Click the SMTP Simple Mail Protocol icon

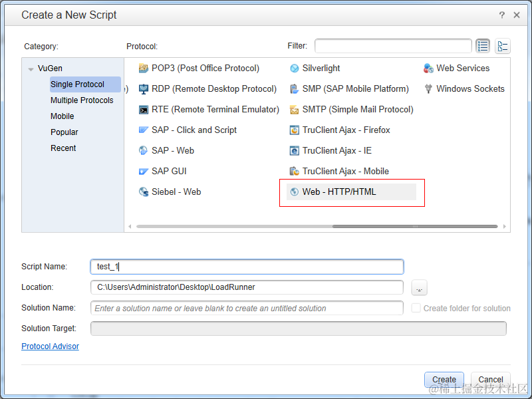pos(294,110)
